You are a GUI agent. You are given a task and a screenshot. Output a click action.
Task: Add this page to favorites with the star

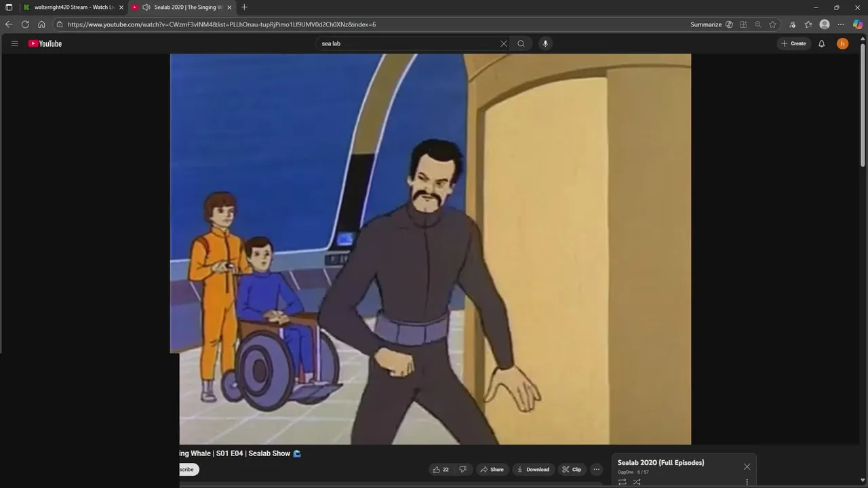point(772,24)
